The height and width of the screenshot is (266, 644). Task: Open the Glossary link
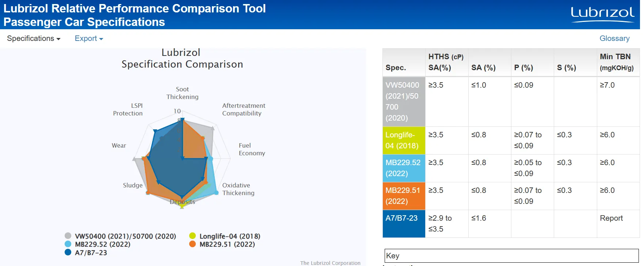coord(614,38)
